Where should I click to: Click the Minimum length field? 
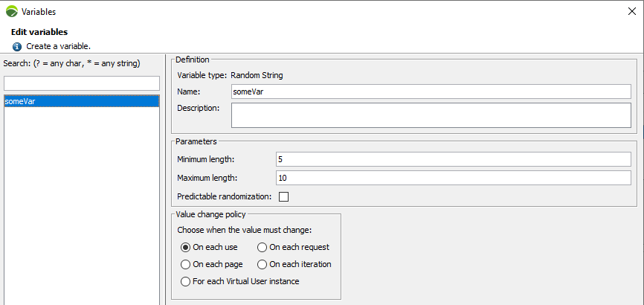(453, 159)
